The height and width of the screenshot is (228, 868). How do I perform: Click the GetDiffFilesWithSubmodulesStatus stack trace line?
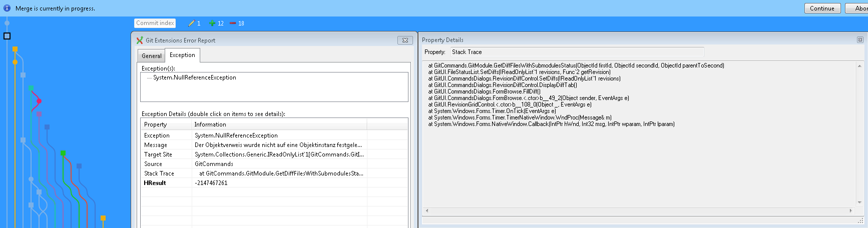[x=576, y=65]
